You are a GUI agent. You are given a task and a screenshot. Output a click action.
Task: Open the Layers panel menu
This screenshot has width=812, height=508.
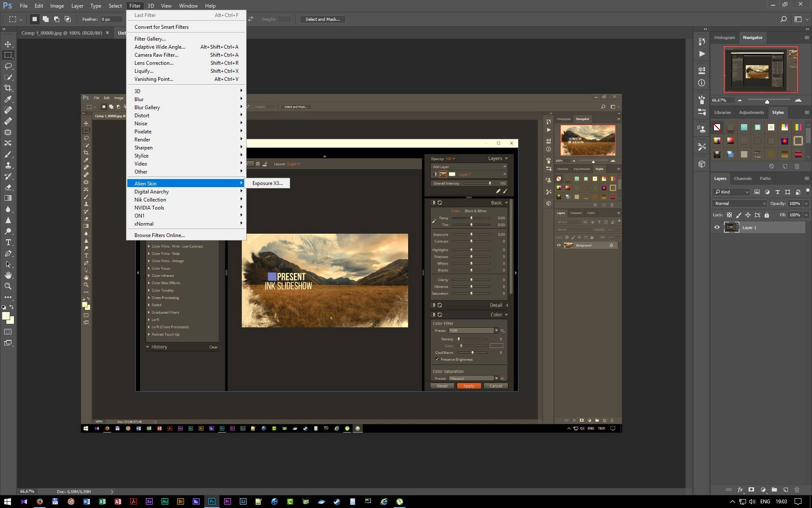tap(807, 178)
